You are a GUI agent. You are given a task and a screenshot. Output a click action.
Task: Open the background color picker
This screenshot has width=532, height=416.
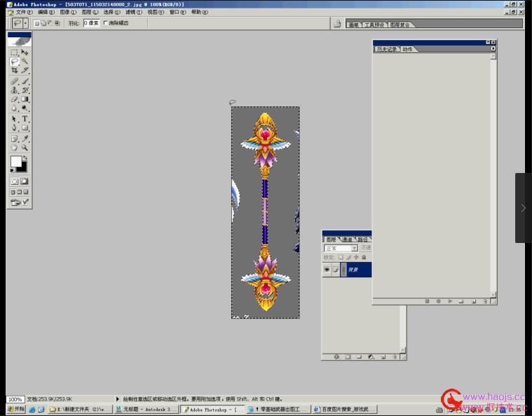click(x=22, y=169)
